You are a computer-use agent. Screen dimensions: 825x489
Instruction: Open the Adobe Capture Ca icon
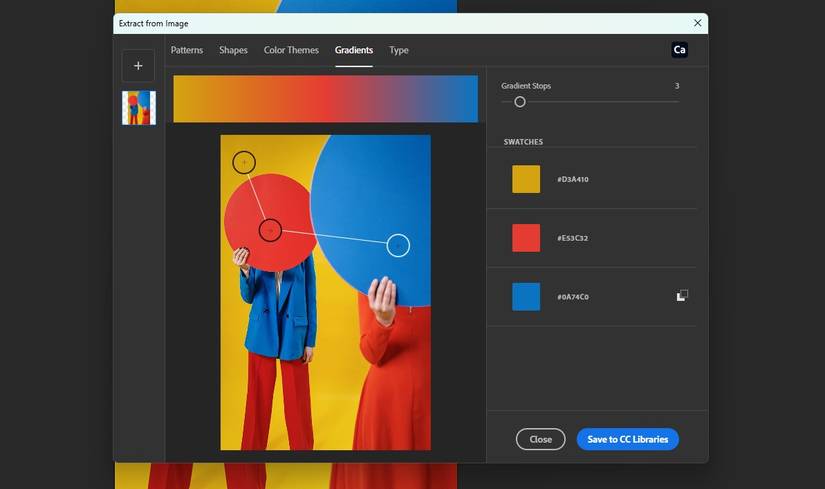679,50
